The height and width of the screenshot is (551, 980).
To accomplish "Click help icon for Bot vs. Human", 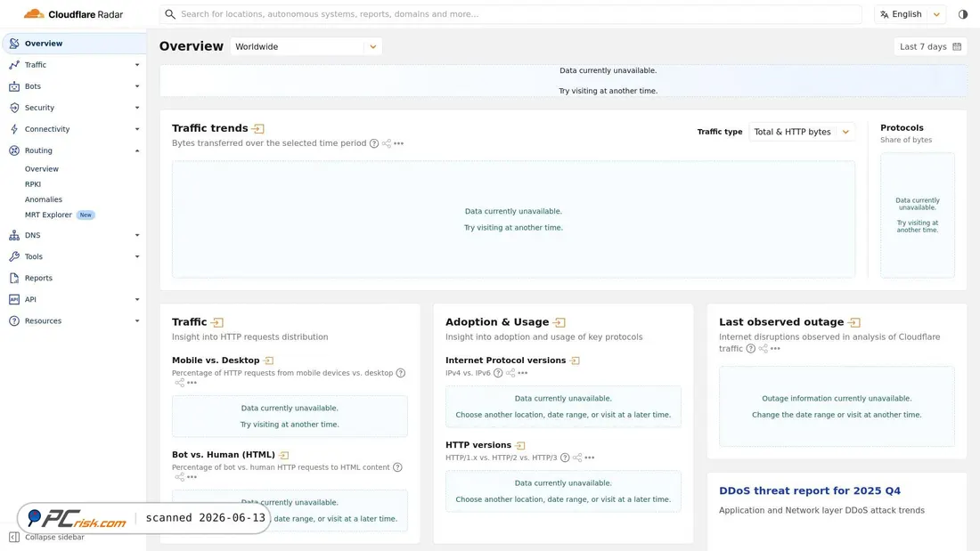I will point(397,467).
